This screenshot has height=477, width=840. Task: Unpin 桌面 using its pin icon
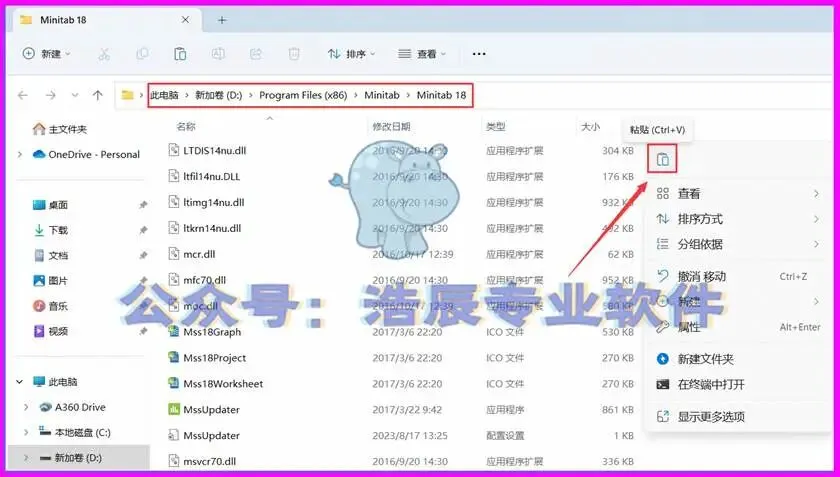(x=143, y=205)
